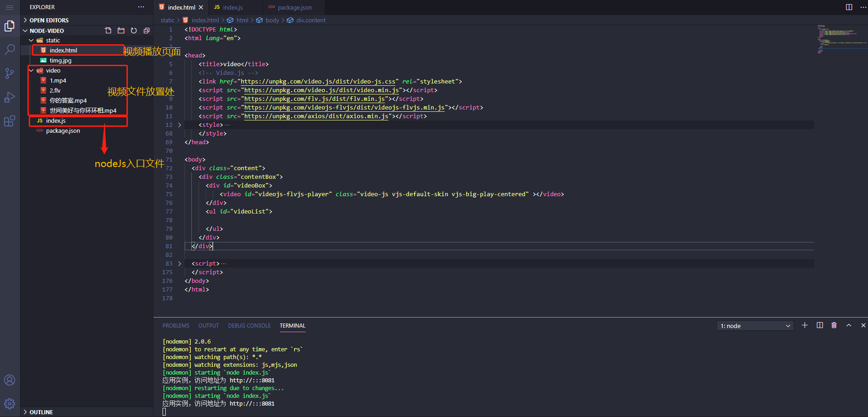Select the TERMINAL panel tab
The image size is (868, 417).
pos(293,326)
